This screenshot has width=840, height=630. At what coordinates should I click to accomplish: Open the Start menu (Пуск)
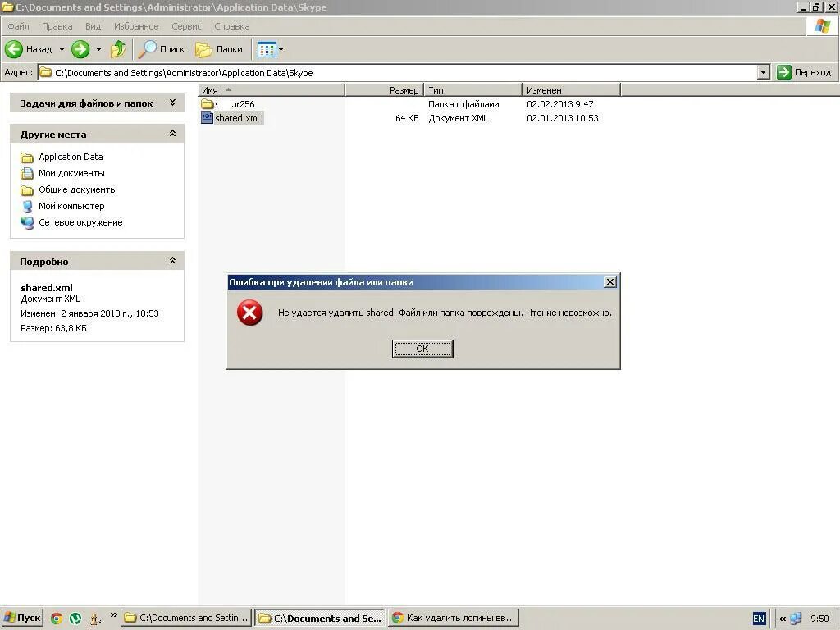[22, 619]
